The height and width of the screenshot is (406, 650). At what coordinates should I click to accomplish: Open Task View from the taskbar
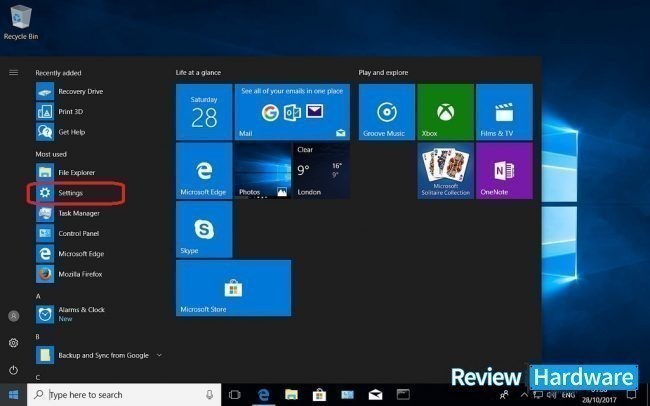[x=235, y=394]
